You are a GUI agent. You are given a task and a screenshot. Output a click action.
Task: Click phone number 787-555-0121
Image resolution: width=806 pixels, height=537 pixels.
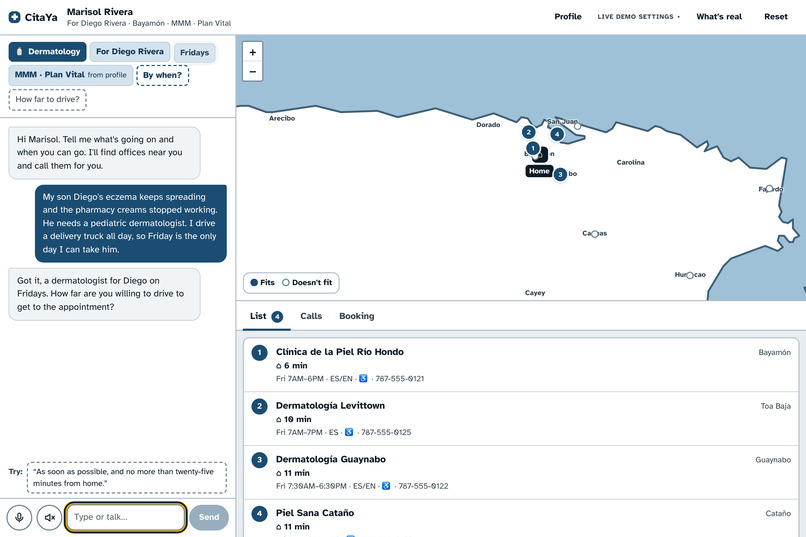point(399,379)
